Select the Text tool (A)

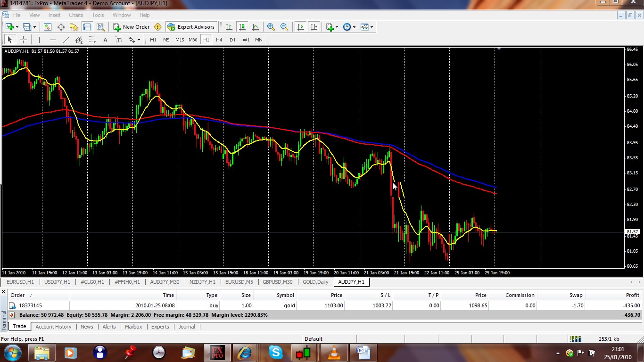coord(105,40)
